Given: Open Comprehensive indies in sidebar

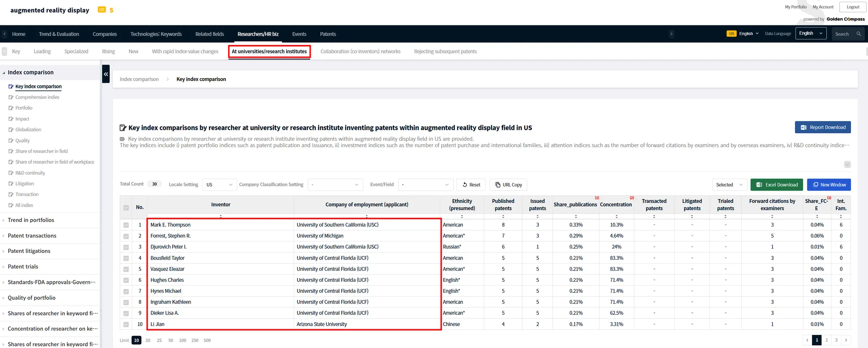Looking at the screenshot, I should click(x=37, y=97).
